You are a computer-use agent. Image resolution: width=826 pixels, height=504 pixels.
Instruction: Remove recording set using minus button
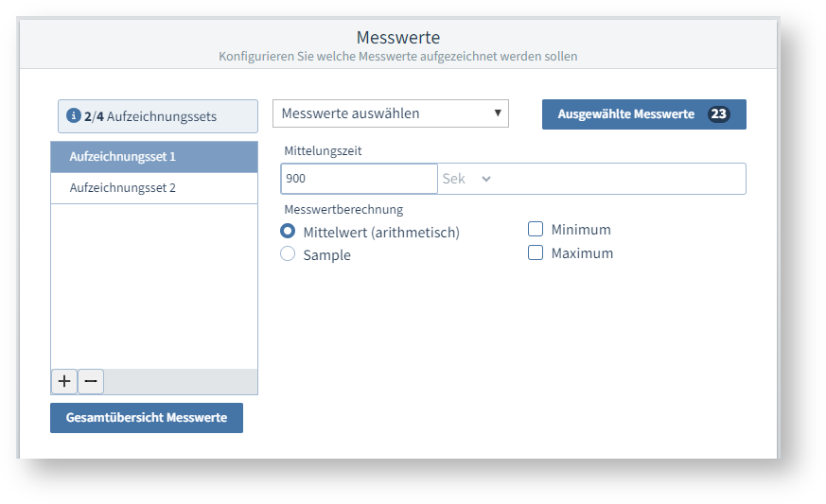pyautogui.click(x=91, y=381)
